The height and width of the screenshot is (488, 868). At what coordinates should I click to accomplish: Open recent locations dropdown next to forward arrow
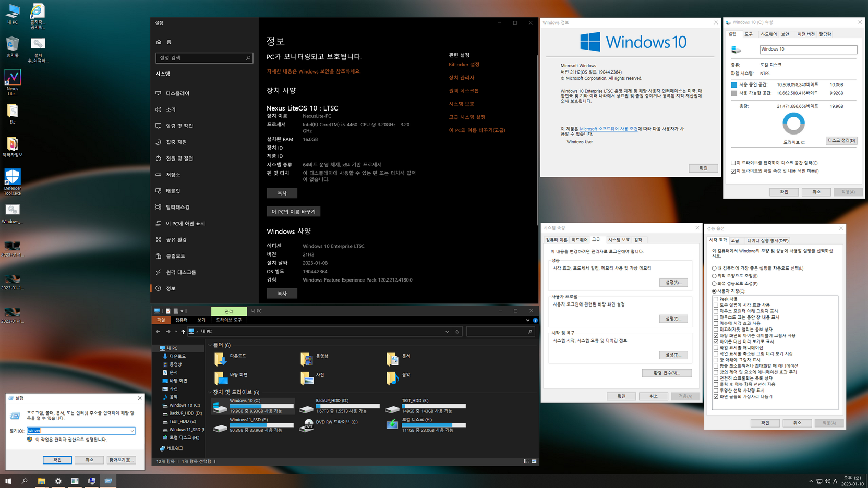point(176,332)
